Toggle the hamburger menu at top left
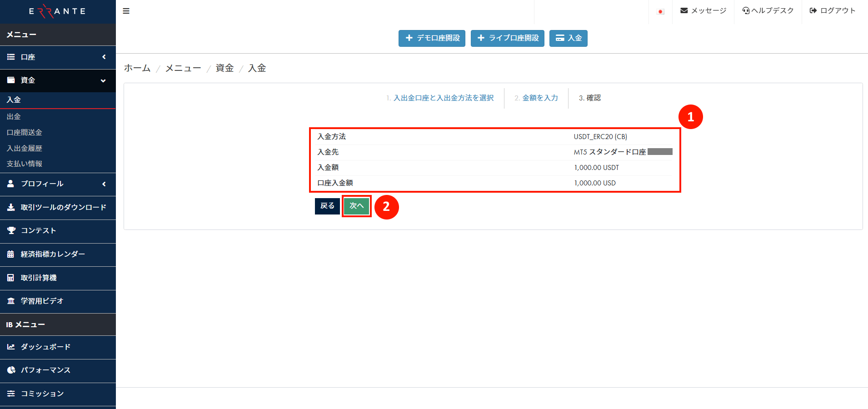868x409 pixels. click(x=126, y=10)
